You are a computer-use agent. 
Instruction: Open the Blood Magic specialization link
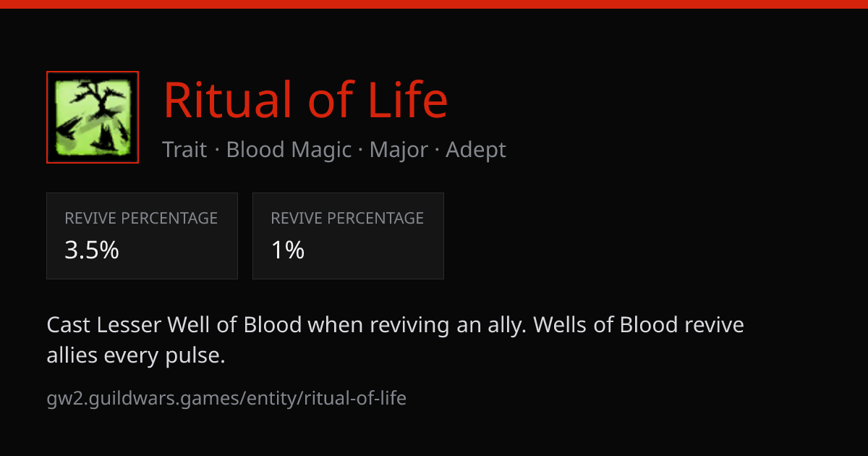click(x=289, y=150)
